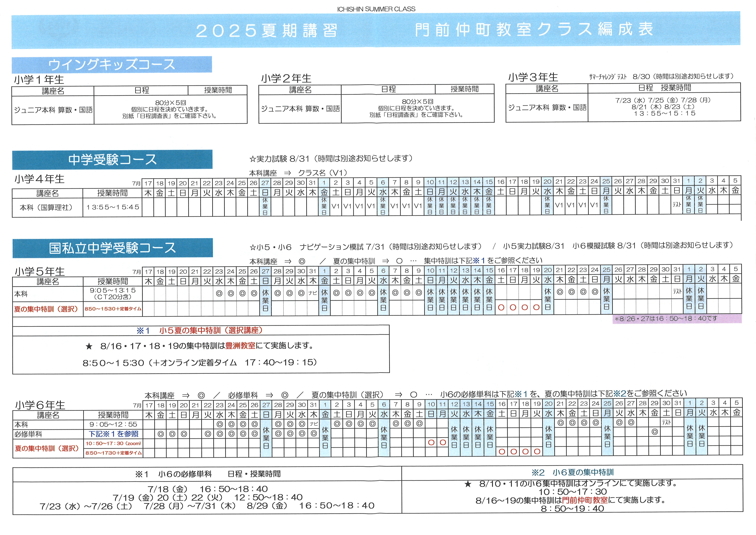
Task: Click the 13:55〜15:45 time cell
Action: coord(113,207)
